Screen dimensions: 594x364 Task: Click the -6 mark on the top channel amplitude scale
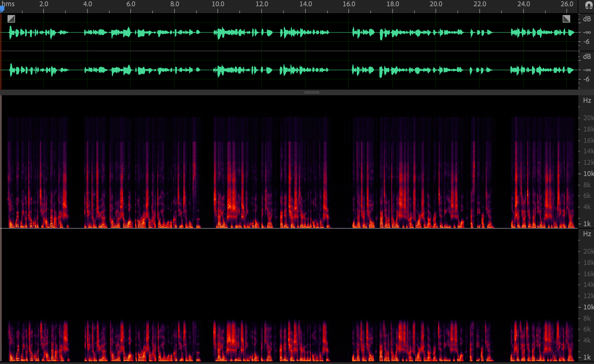click(x=586, y=42)
